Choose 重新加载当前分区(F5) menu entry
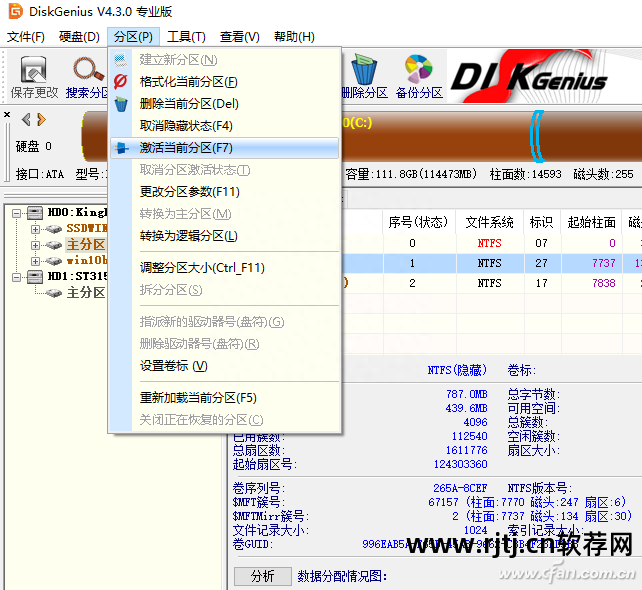The image size is (642, 590). pyautogui.click(x=224, y=398)
